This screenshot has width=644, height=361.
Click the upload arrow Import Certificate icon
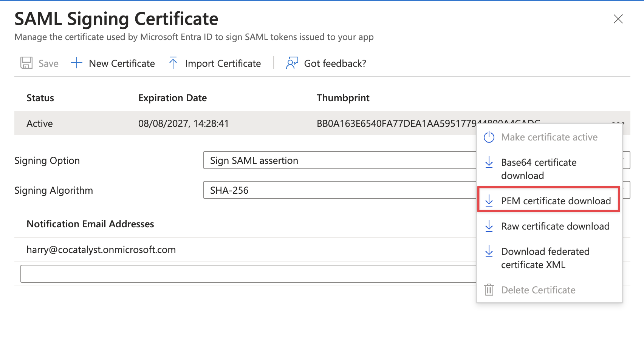[x=173, y=63]
